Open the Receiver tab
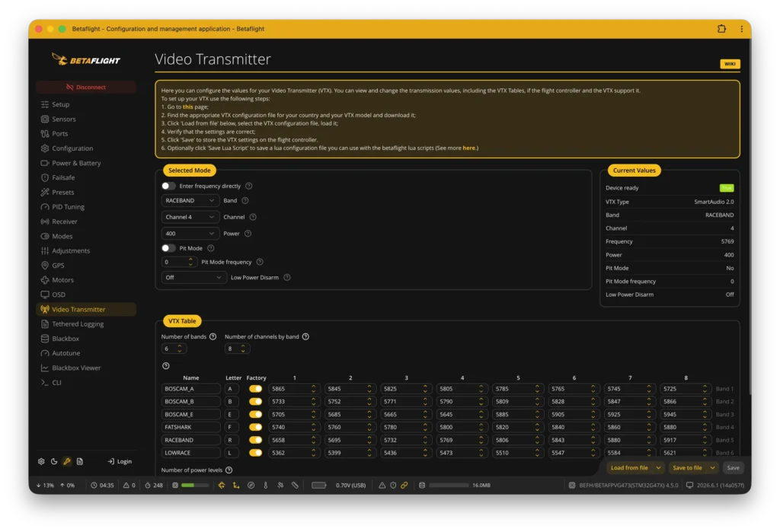The height and width of the screenshot is (532, 780). pos(86,221)
